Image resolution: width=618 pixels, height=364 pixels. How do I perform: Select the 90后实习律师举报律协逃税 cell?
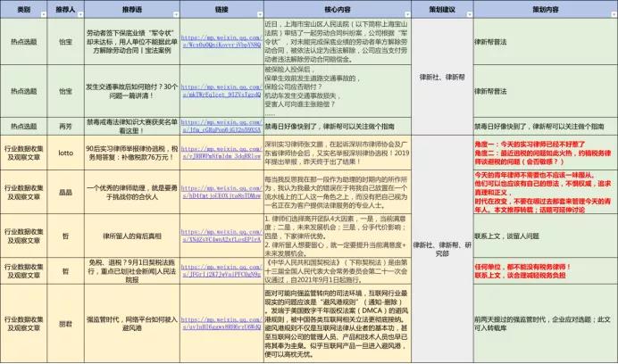[x=132, y=153]
